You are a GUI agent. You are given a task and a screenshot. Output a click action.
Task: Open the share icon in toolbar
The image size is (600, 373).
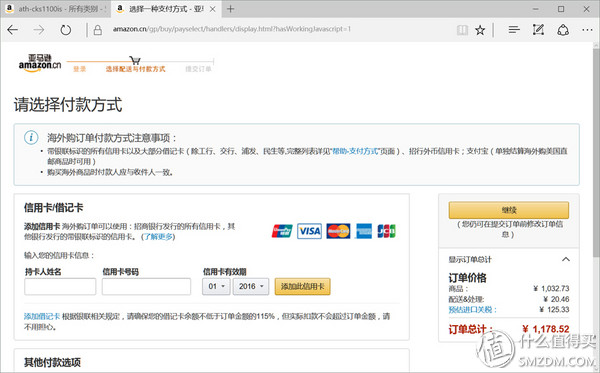tap(562, 30)
